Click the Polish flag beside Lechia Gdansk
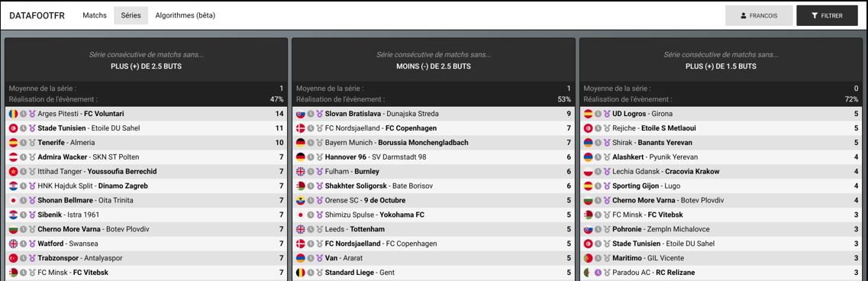Viewport: 868px width, 281px height. (x=589, y=171)
